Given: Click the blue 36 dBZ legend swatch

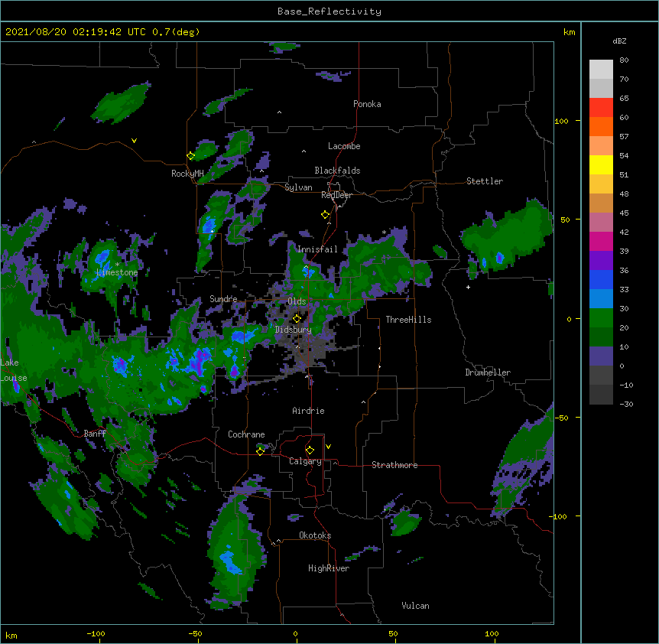Looking at the screenshot, I should 601,279.
